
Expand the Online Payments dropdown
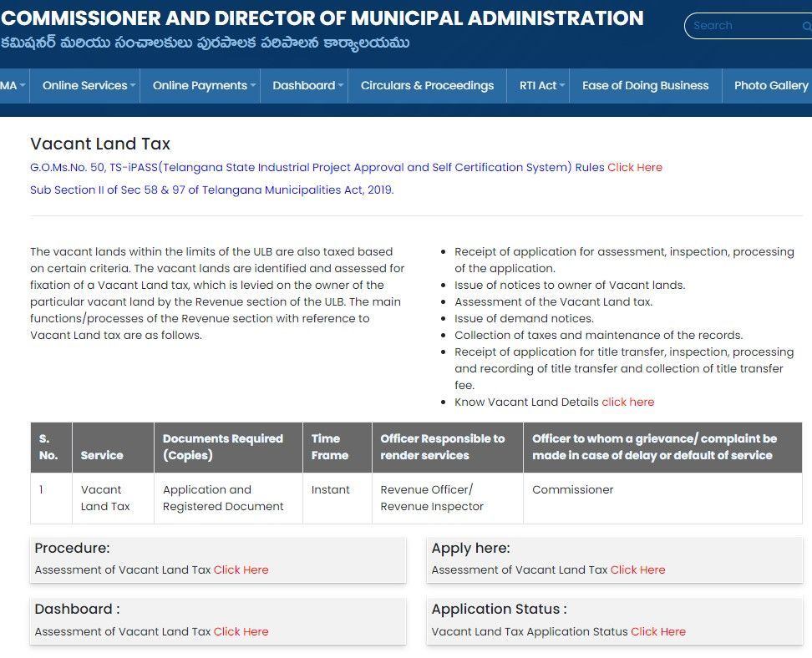click(199, 85)
